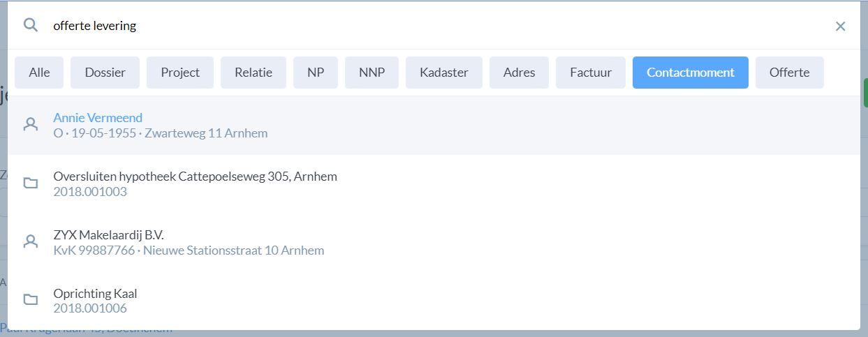Viewport: 868px width, 337px height.
Task: Open the Annie Vermeend result link
Action: pyautogui.click(x=98, y=118)
